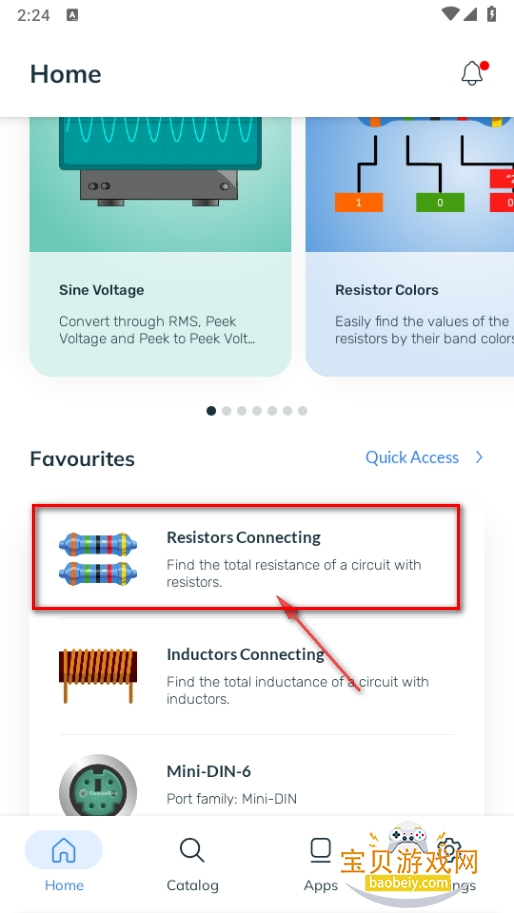The width and height of the screenshot is (514, 913).
Task: Tap the Inductors Connecting coil icon
Action: coord(98,675)
